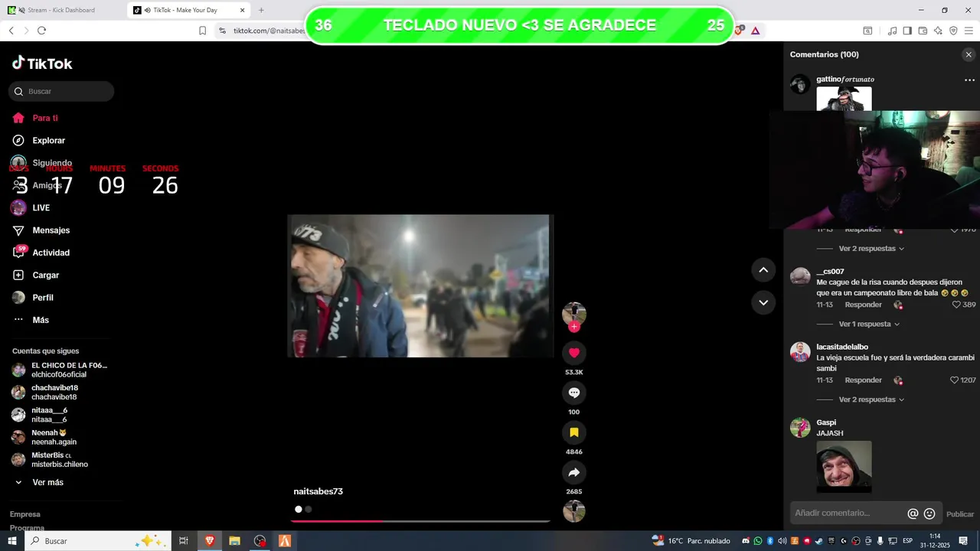Image resolution: width=980 pixels, height=551 pixels.
Task: Expand the Empresa footer section
Action: (x=25, y=514)
